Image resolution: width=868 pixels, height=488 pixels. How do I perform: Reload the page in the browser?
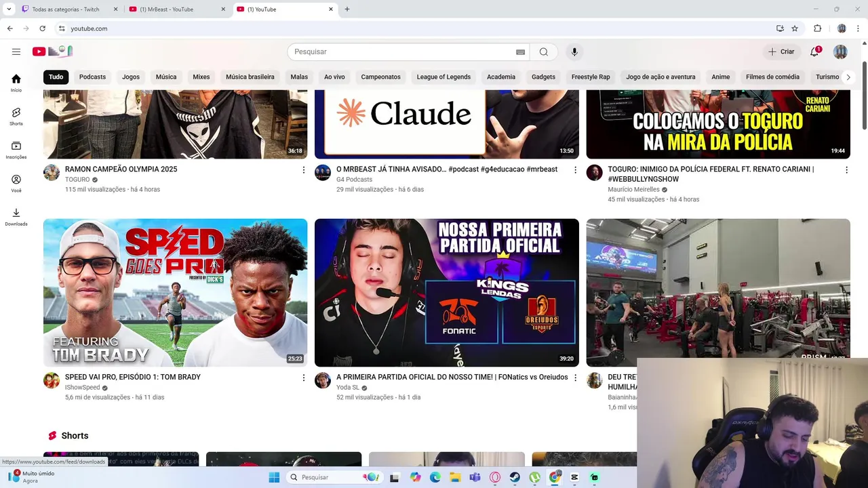click(x=42, y=28)
